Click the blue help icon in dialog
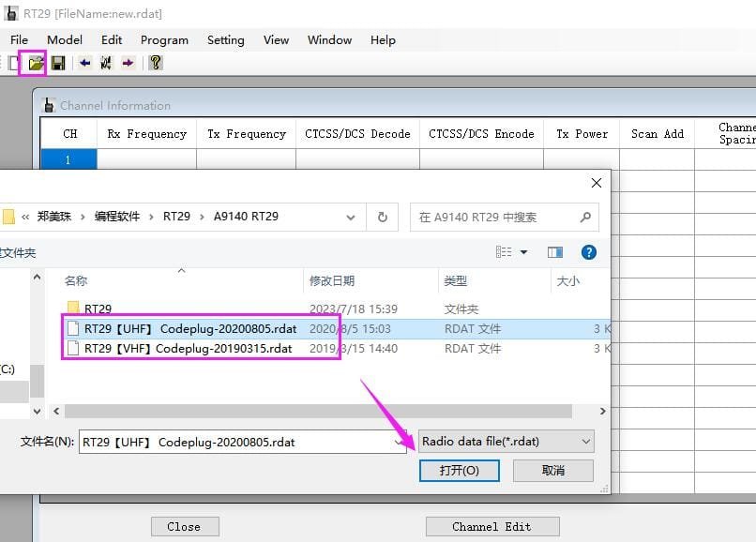This screenshot has width=756, height=542. point(589,252)
